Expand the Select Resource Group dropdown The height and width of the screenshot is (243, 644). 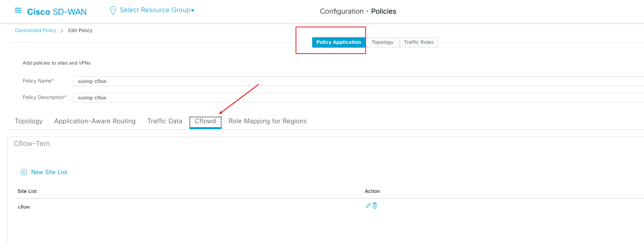point(157,10)
